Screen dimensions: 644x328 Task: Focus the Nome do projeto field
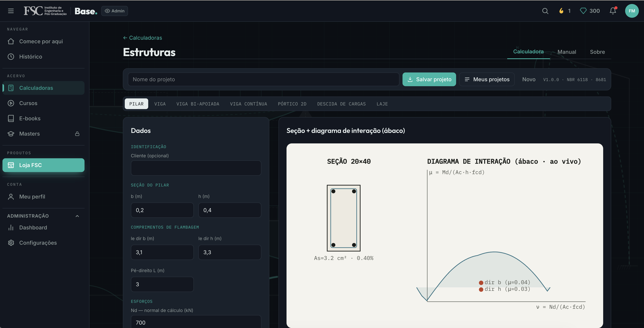click(263, 79)
